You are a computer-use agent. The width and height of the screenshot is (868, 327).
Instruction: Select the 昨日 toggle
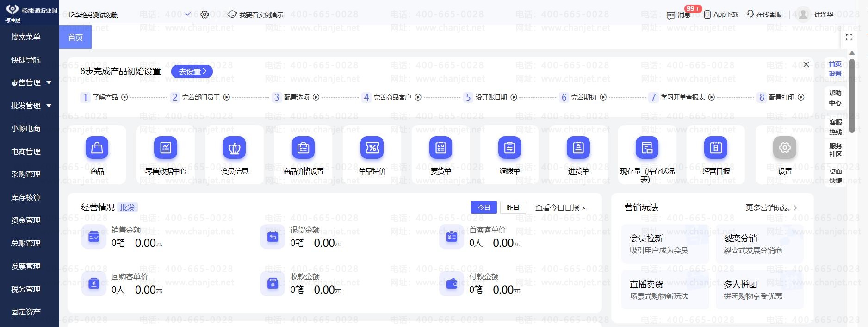tap(513, 208)
